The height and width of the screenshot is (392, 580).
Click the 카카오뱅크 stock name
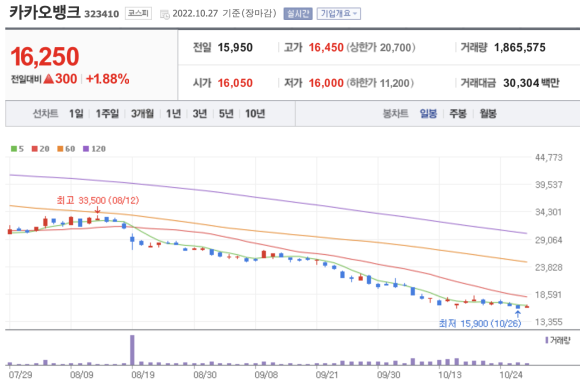click(44, 12)
